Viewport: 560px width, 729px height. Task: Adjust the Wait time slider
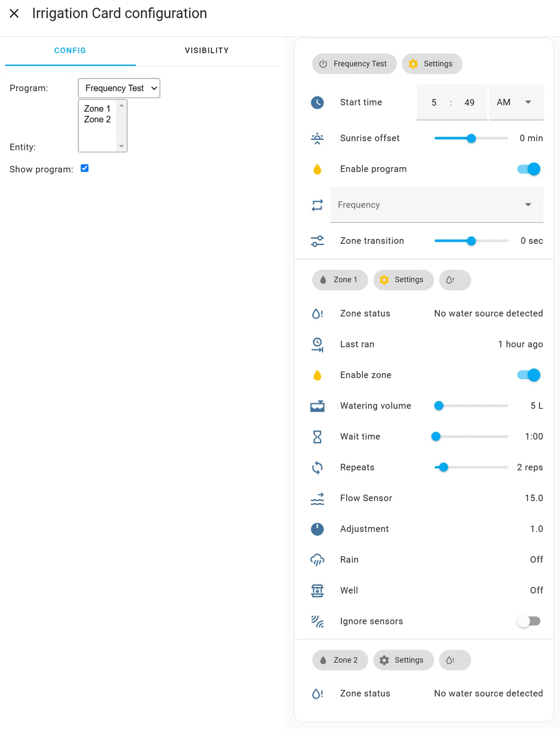tap(471, 437)
